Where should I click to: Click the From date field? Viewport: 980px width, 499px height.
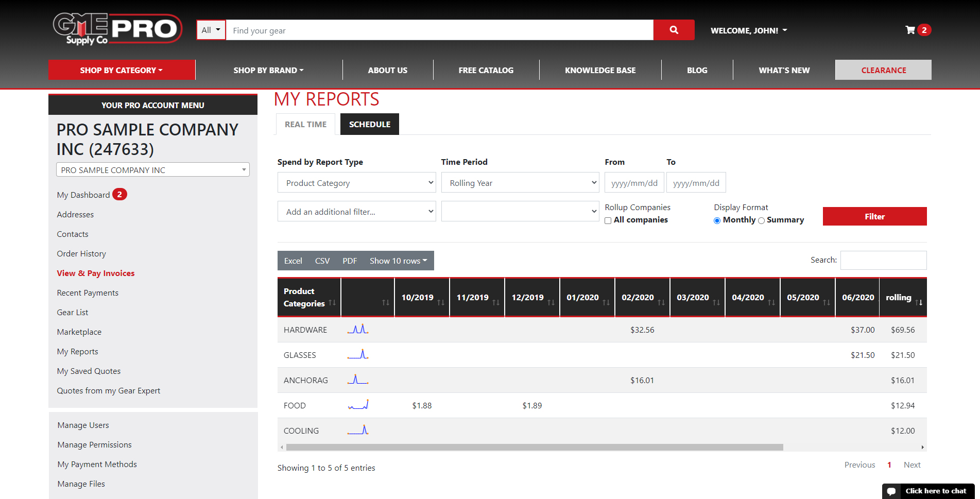pos(634,183)
